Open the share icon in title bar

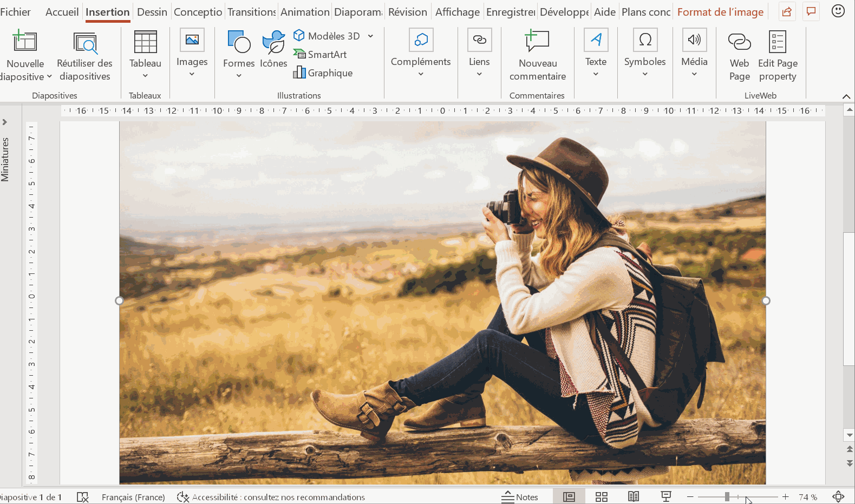pyautogui.click(x=787, y=12)
